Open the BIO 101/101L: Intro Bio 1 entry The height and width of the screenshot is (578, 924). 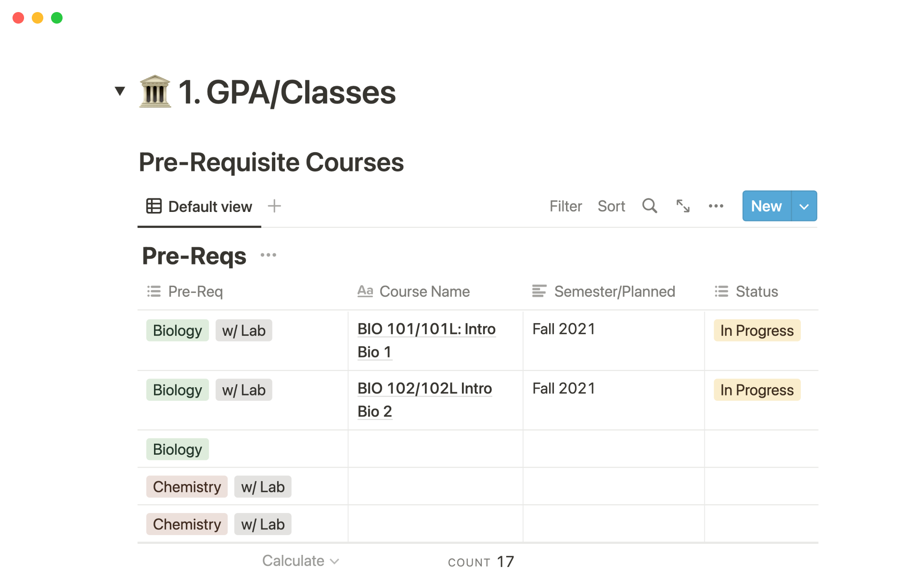pos(426,329)
